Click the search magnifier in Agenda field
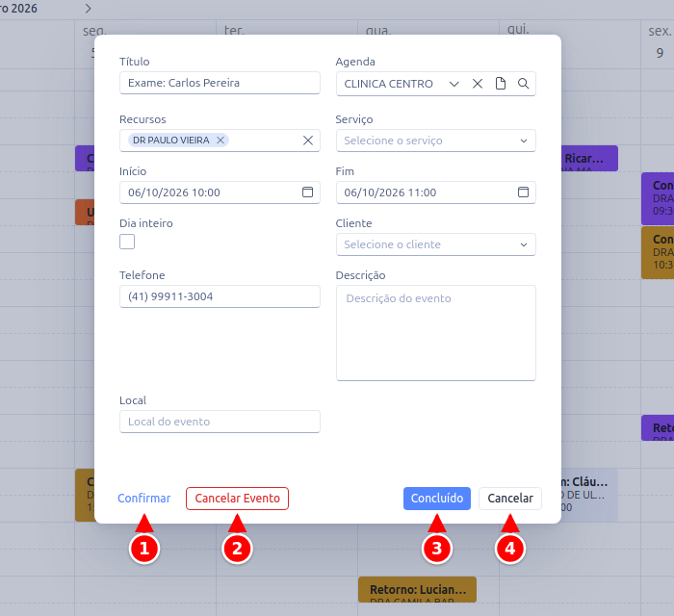Viewport: 674px width, 616px height. 523,84
